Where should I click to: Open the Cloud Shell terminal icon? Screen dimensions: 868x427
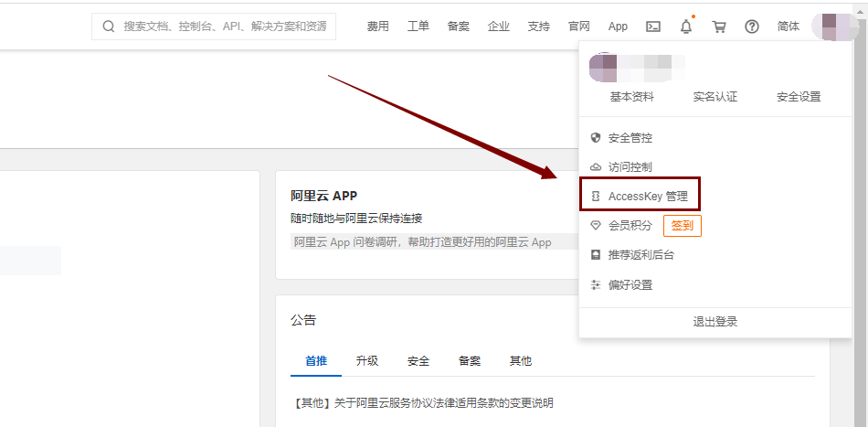pyautogui.click(x=653, y=27)
